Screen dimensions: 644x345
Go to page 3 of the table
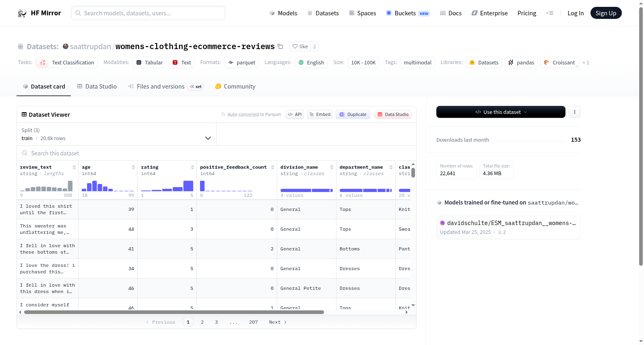tap(216, 322)
